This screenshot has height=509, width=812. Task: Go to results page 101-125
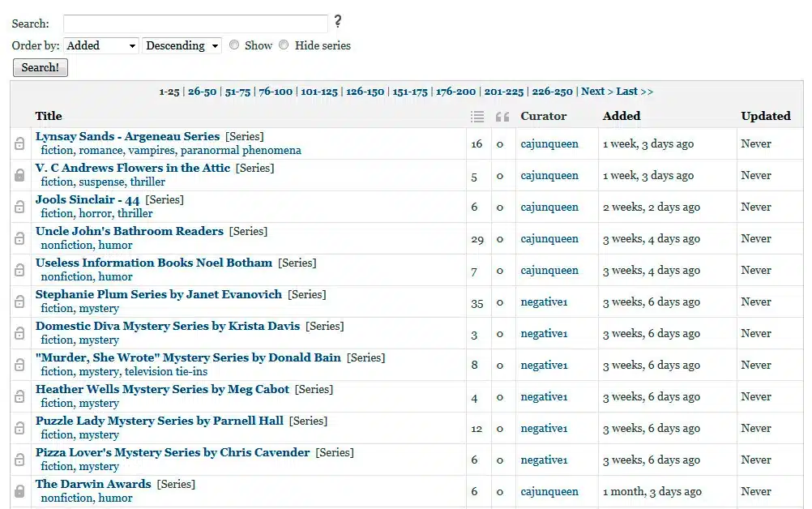[x=319, y=92]
